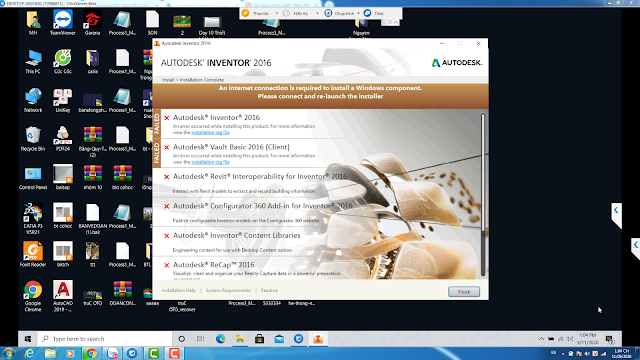Click the Finish button in the Inventor installer
640x360 pixels.
click(464, 292)
